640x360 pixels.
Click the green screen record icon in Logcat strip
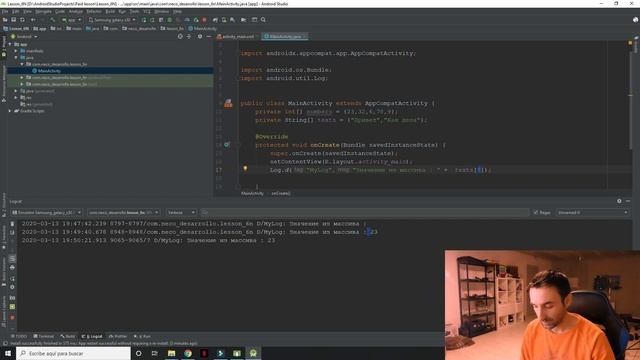[x=12, y=307]
